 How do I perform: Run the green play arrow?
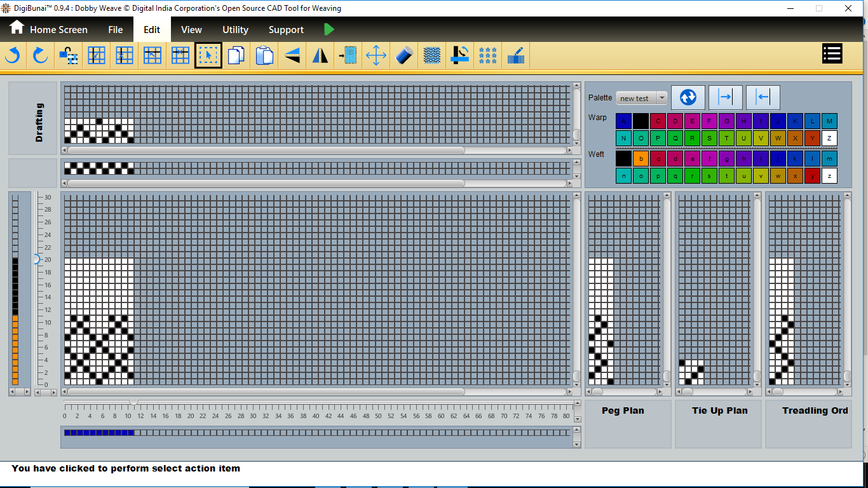(x=329, y=29)
